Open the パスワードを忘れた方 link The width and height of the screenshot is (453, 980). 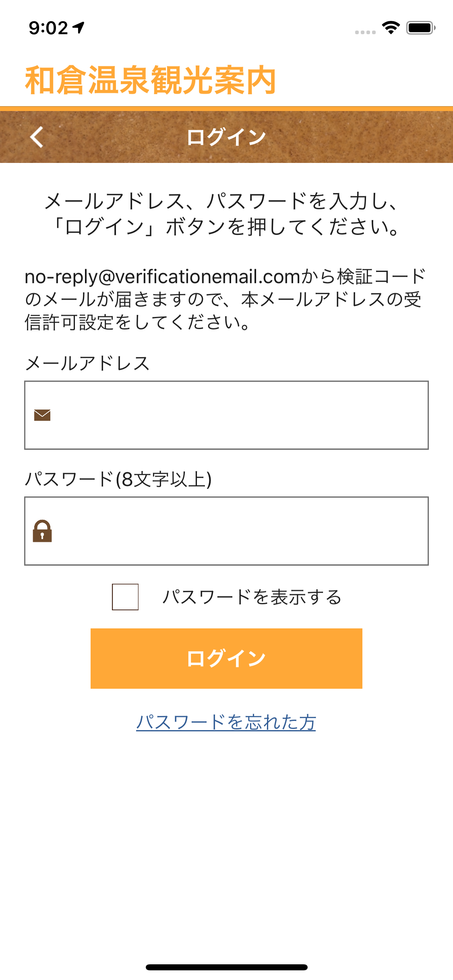click(226, 722)
